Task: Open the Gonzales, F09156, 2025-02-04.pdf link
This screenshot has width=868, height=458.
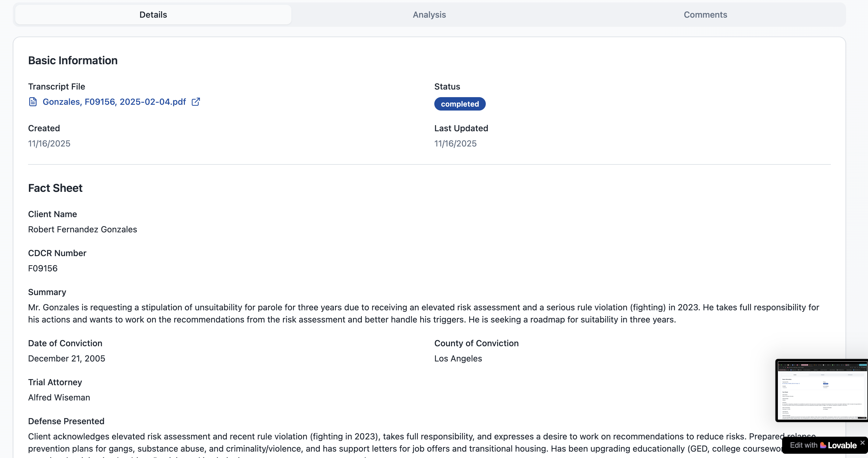Action: [114, 102]
